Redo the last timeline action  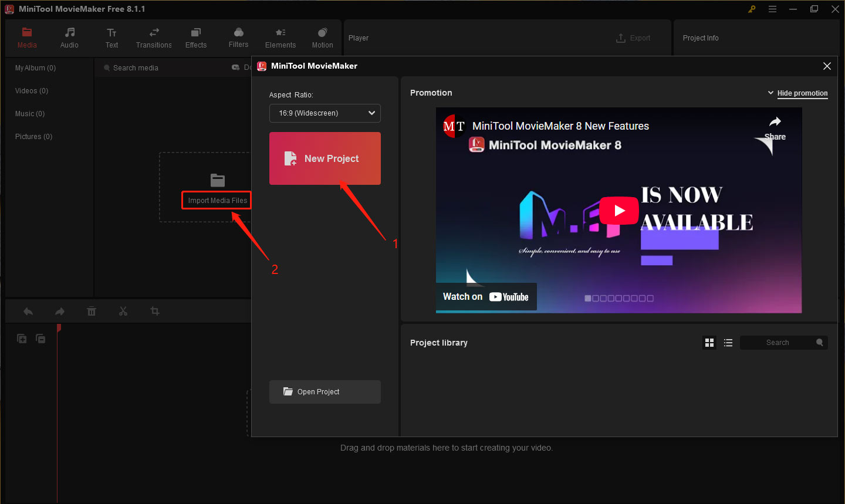pyautogui.click(x=60, y=312)
